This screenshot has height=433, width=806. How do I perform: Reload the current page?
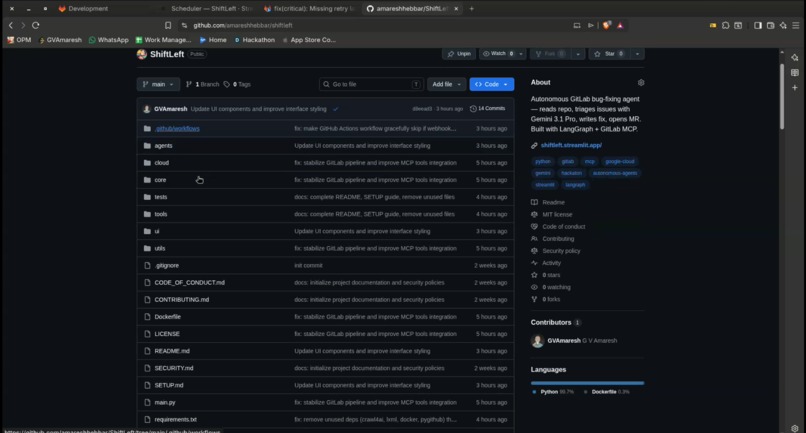35,25
